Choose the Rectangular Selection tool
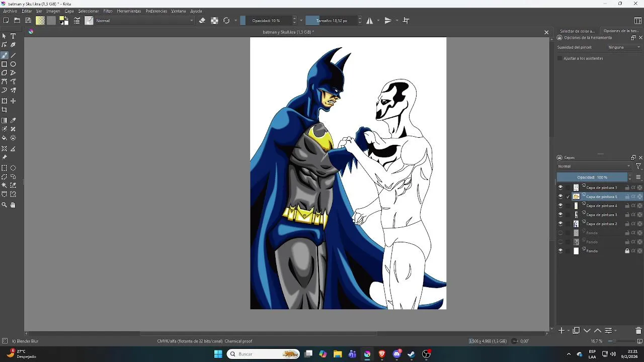Image resolution: width=644 pixels, height=362 pixels. 5,168
